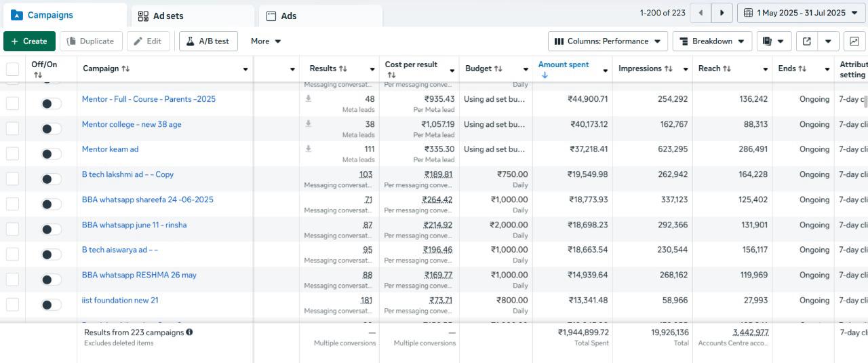
Task: Open Campaign column options arrow
Action: pyautogui.click(x=245, y=69)
